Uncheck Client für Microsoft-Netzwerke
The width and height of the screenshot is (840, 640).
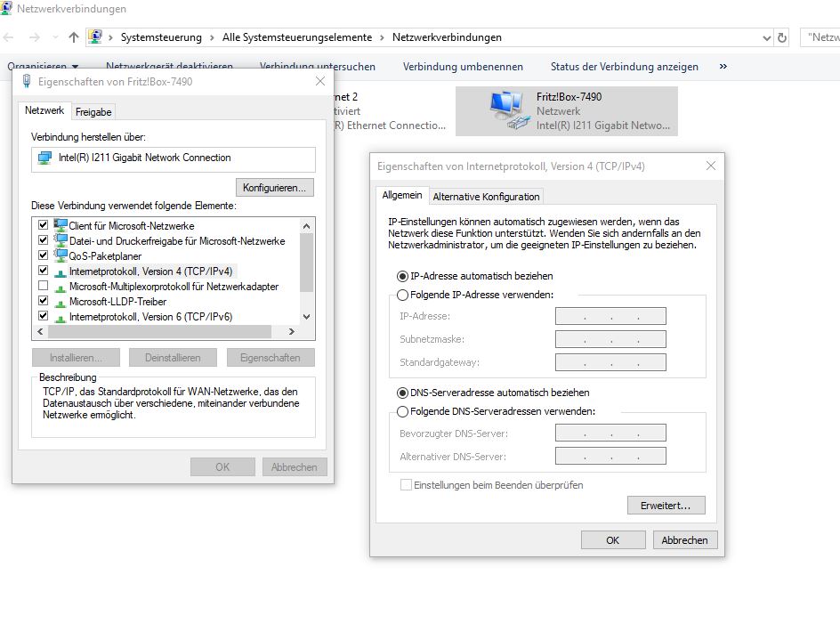click(x=44, y=224)
